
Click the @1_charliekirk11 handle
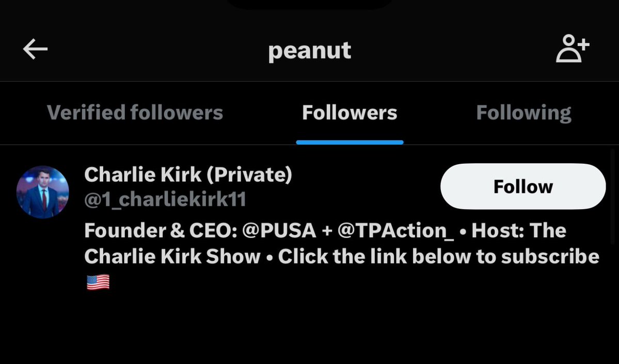point(165,199)
